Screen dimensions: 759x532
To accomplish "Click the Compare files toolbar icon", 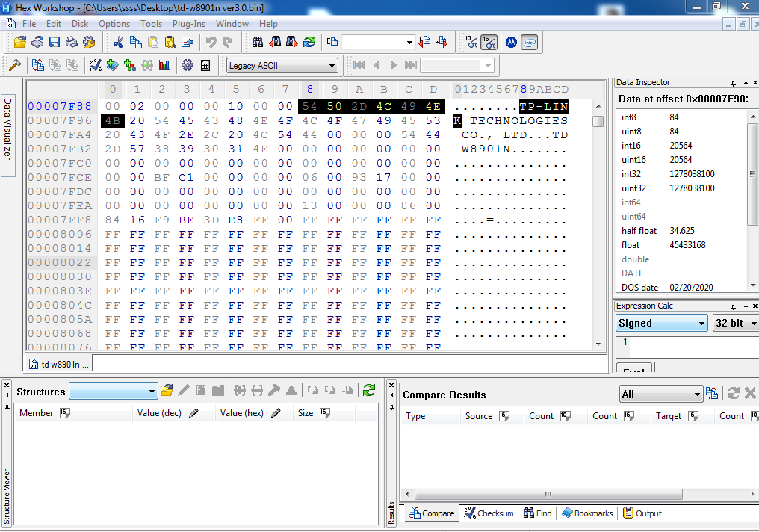I will [38, 65].
